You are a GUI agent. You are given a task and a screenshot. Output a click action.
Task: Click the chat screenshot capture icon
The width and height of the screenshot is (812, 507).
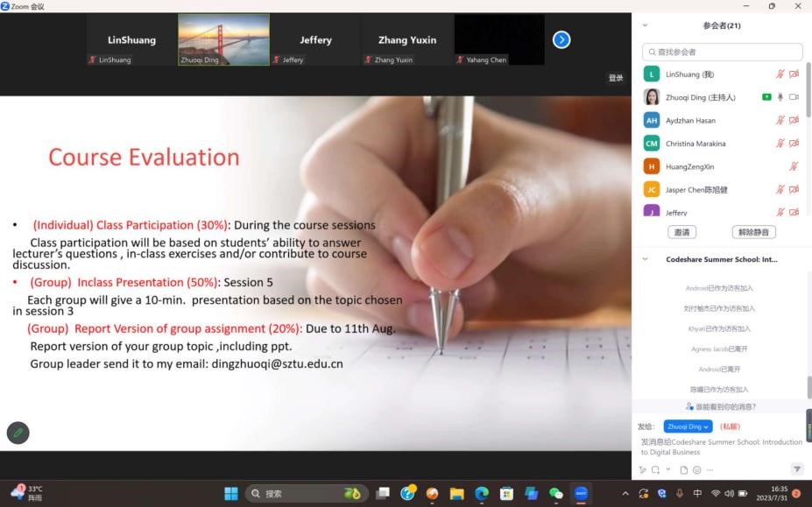(655, 469)
